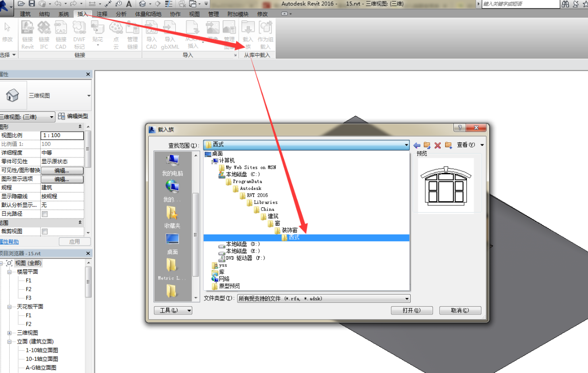
Task: Click the 视图比例 value field showing 1 : 100
Action: click(62, 136)
